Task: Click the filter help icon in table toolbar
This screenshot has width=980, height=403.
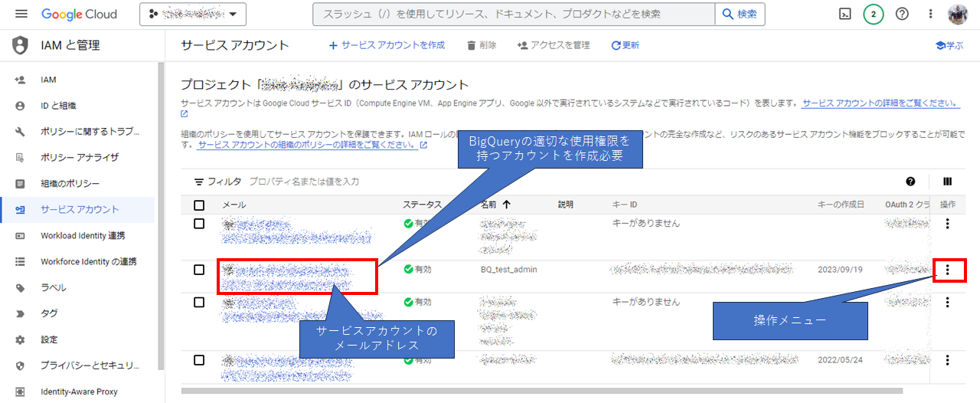Action: click(x=910, y=182)
